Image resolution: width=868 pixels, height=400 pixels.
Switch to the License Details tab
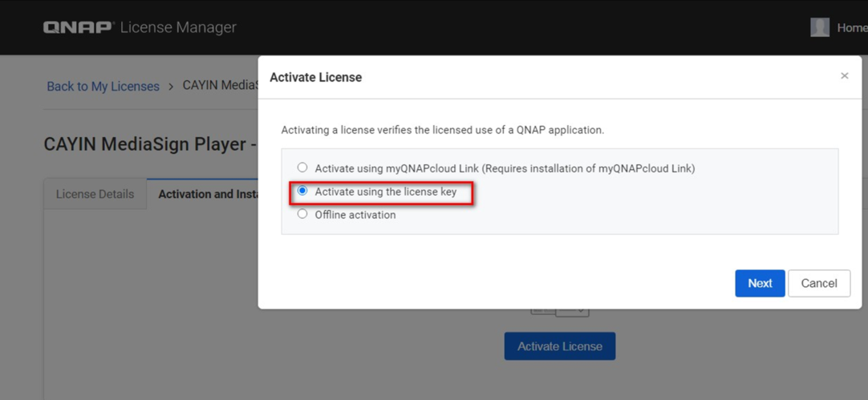(95, 194)
